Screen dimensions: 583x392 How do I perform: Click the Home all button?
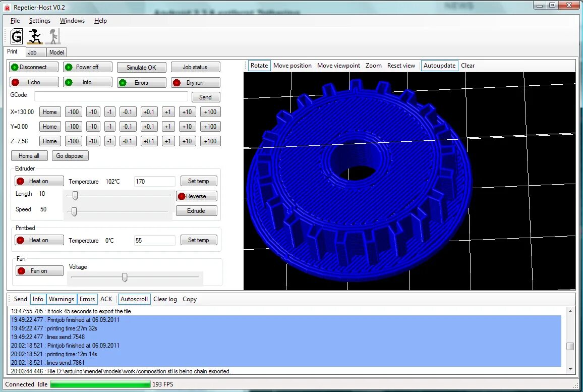[29, 156]
